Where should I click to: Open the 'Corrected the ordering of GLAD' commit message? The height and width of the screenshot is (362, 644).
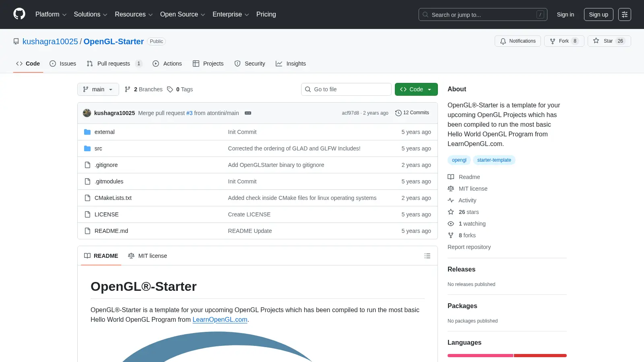[294, 148]
